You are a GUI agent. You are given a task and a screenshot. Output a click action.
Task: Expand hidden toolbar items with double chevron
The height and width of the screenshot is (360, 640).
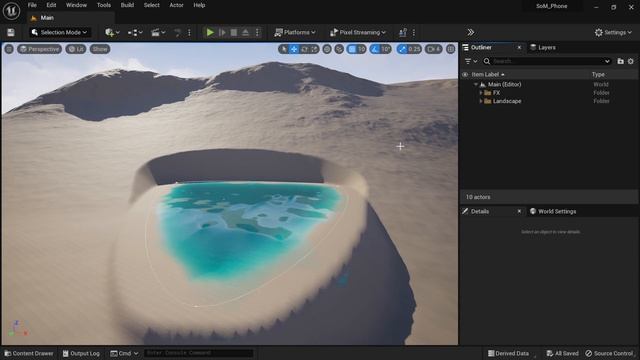click(x=470, y=33)
